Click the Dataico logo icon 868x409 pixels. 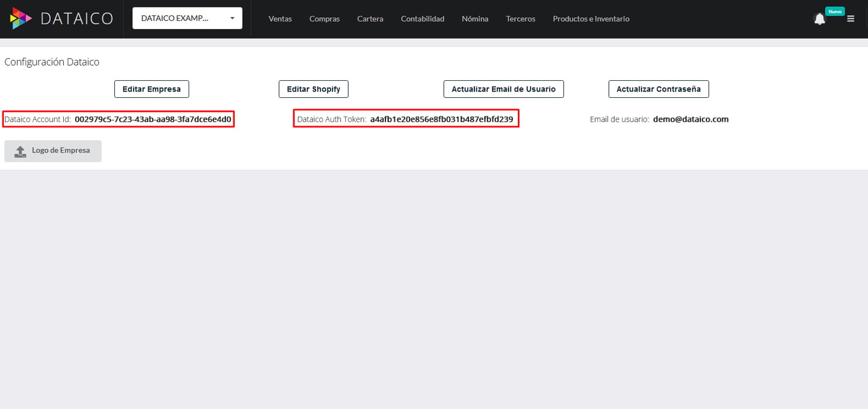[20, 18]
